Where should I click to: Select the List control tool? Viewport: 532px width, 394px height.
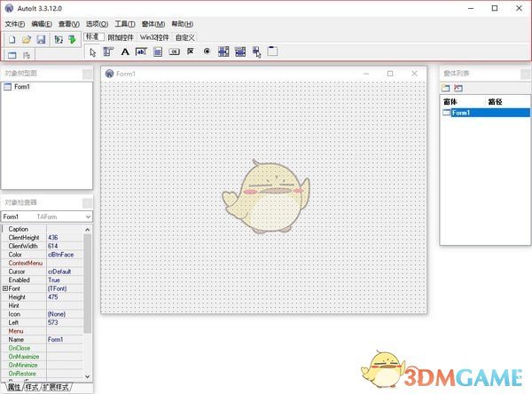(x=223, y=51)
